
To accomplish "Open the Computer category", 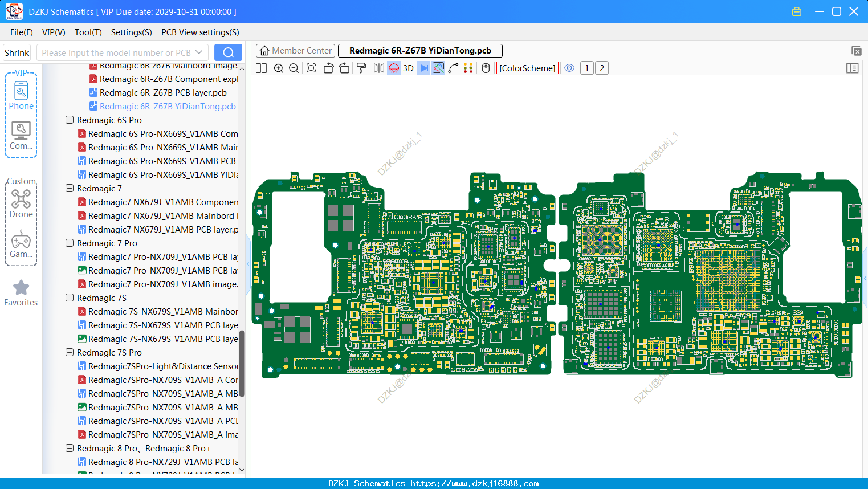I will point(21,135).
